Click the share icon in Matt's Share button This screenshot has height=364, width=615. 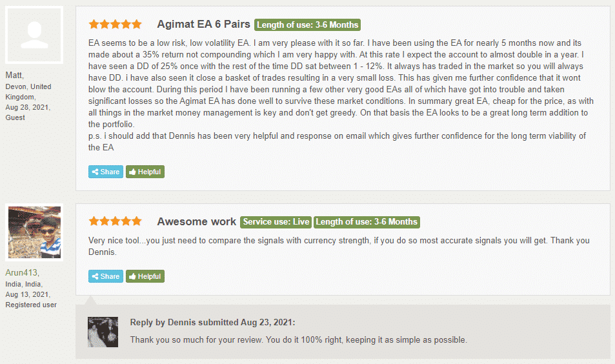coord(95,172)
